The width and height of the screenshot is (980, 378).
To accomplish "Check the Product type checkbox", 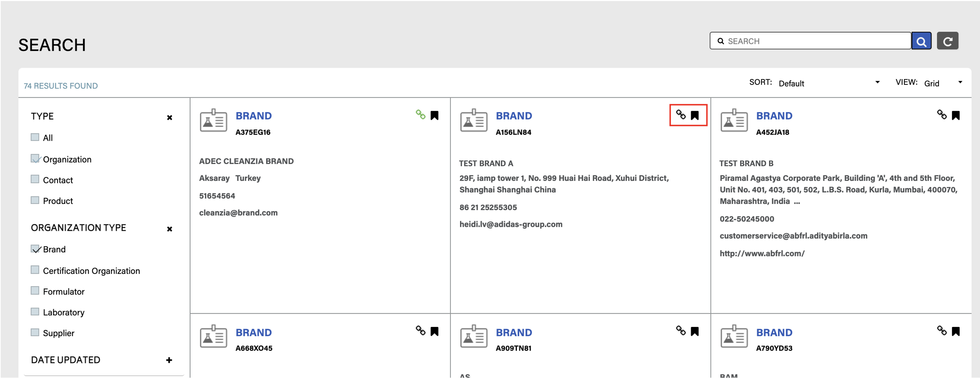I will (x=35, y=200).
